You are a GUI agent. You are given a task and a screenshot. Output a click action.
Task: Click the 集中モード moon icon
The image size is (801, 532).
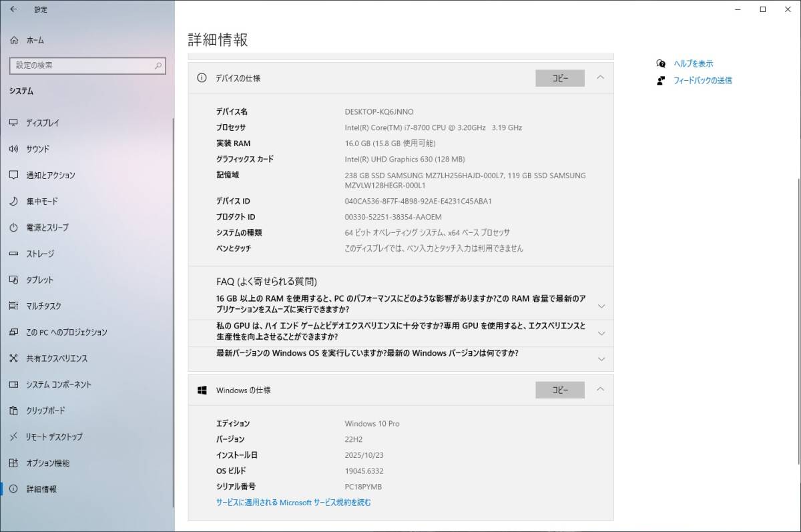(13, 201)
